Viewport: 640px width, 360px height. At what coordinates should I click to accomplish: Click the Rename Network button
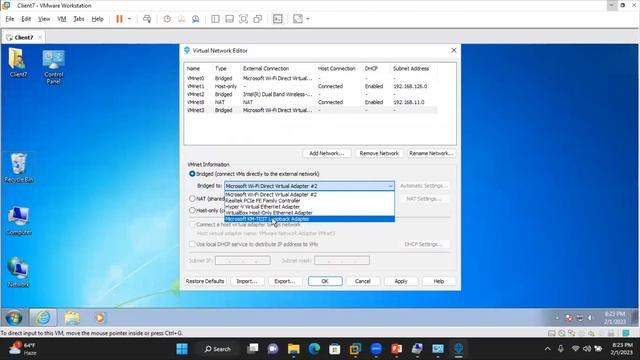[431, 153]
